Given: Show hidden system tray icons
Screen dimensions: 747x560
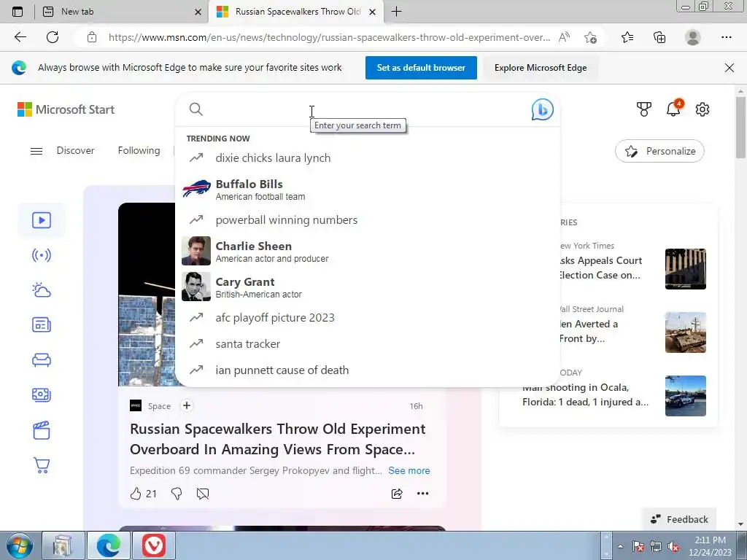Looking at the screenshot, I should coord(620,547).
